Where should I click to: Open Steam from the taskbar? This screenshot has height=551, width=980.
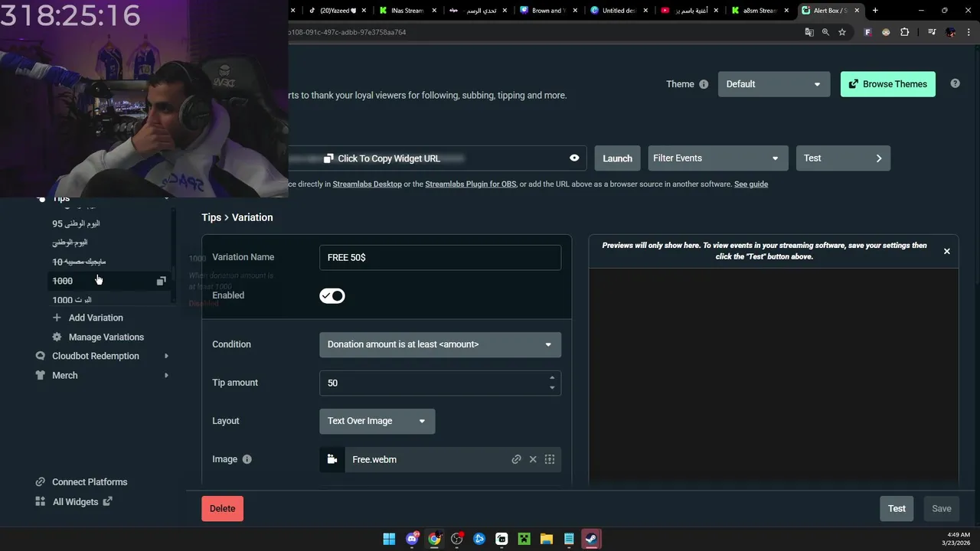[591, 539]
